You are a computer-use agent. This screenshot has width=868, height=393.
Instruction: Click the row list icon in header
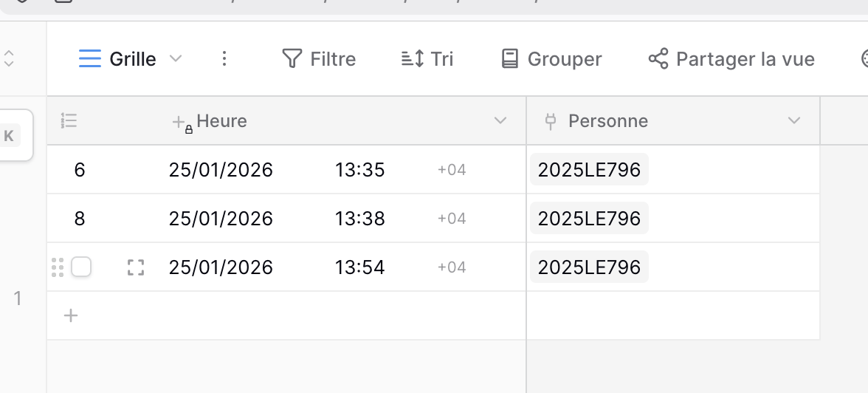(x=69, y=121)
